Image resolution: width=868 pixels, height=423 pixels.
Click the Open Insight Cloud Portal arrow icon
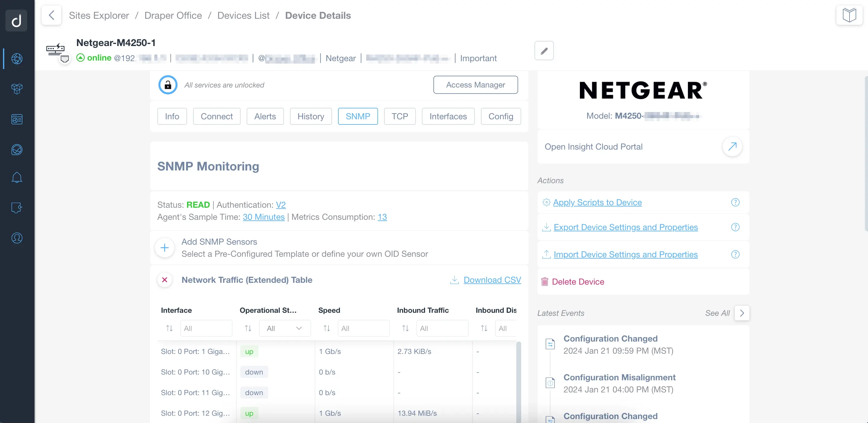pyautogui.click(x=732, y=147)
